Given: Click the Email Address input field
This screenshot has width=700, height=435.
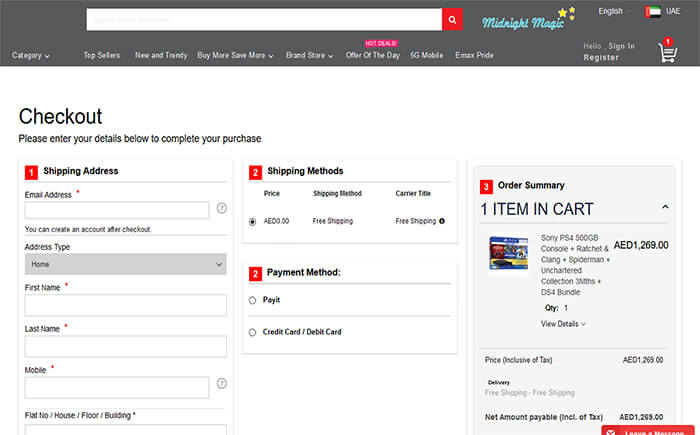Looking at the screenshot, I should (117, 210).
